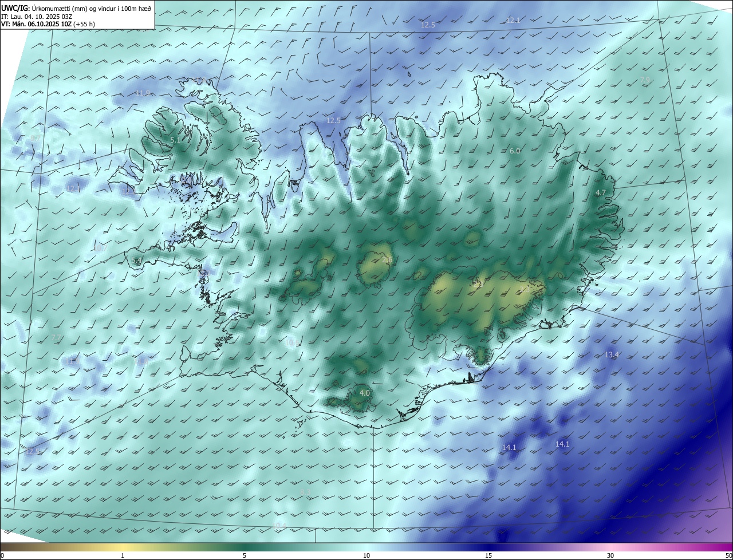
Task: Click the 15 tick on the color scale
Action: click(488, 555)
